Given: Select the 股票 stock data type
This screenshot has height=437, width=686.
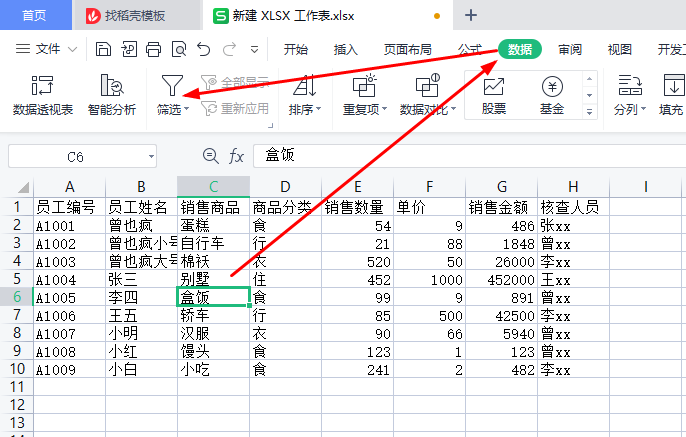Looking at the screenshot, I should coord(494,95).
